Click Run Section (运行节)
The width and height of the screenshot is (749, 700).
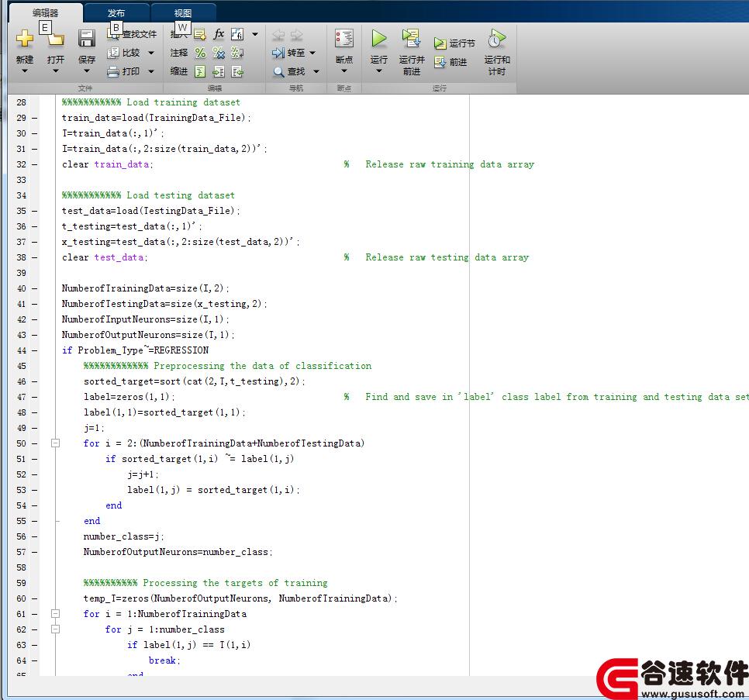454,43
